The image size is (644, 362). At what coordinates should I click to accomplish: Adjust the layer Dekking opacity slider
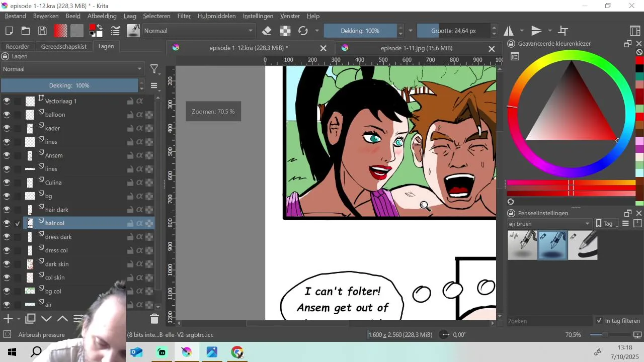coord(69,85)
